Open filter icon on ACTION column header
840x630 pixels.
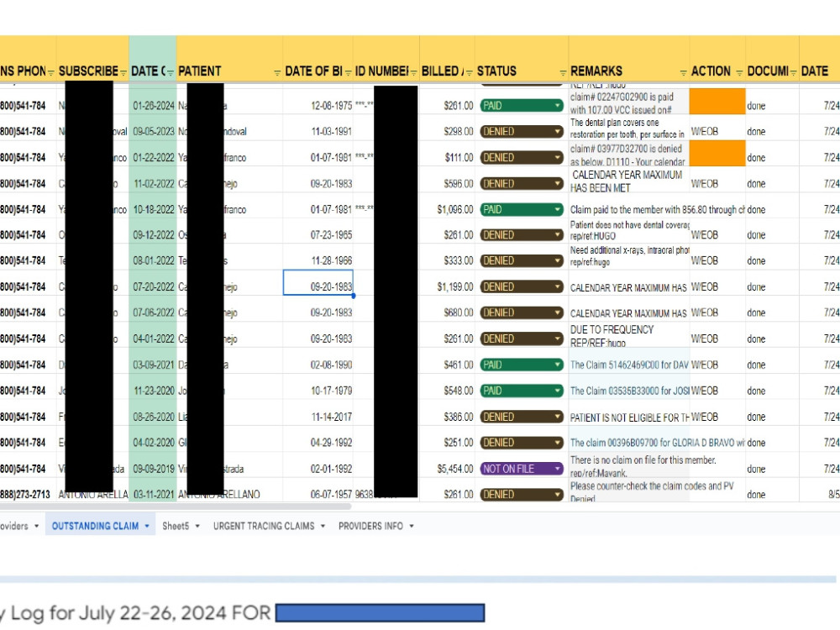[x=739, y=72]
